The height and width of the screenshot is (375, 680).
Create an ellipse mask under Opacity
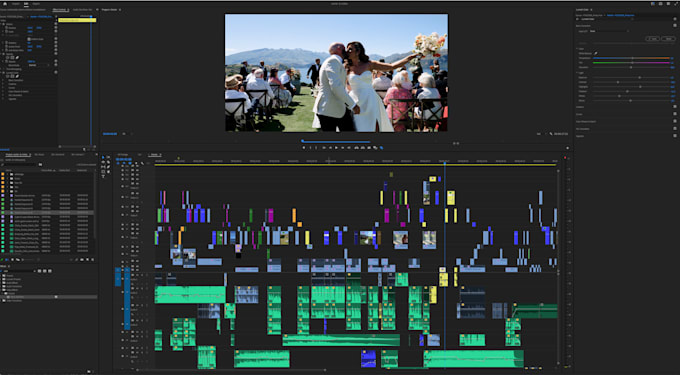tap(7, 57)
